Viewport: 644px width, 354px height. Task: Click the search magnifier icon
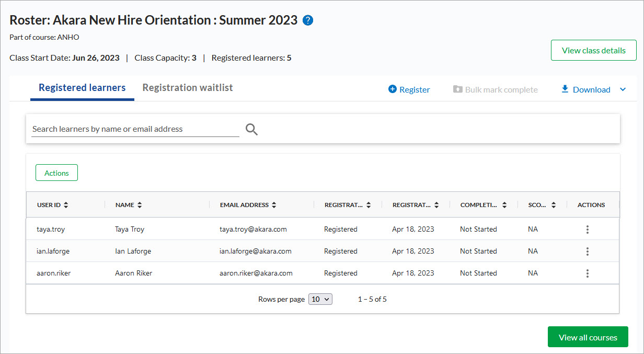click(251, 129)
